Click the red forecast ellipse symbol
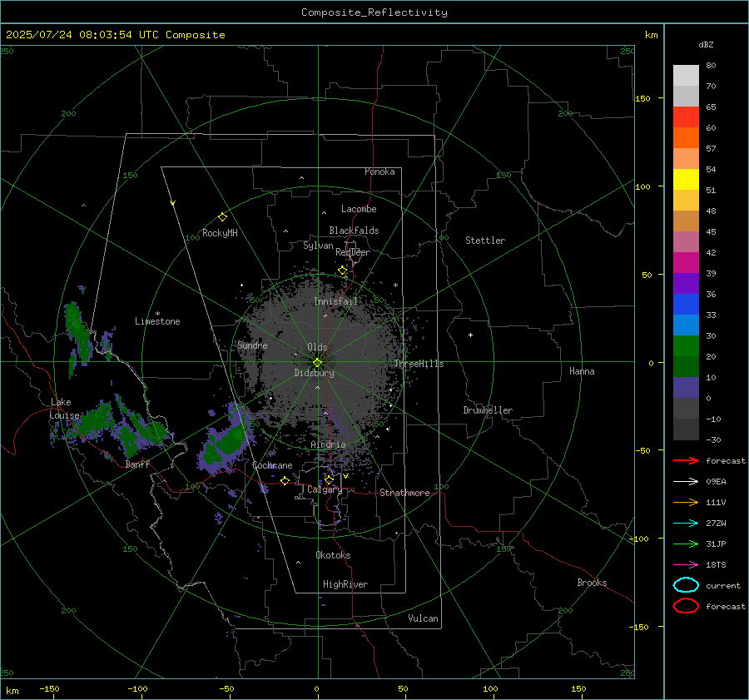The width and height of the screenshot is (749, 700). pyautogui.click(x=686, y=606)
